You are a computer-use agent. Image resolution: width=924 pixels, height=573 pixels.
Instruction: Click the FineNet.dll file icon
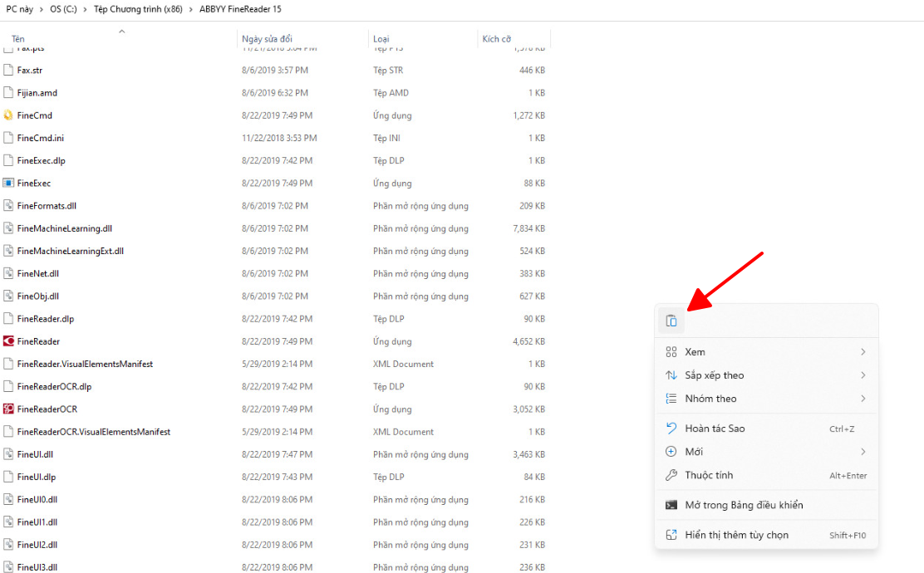(8, 273)
